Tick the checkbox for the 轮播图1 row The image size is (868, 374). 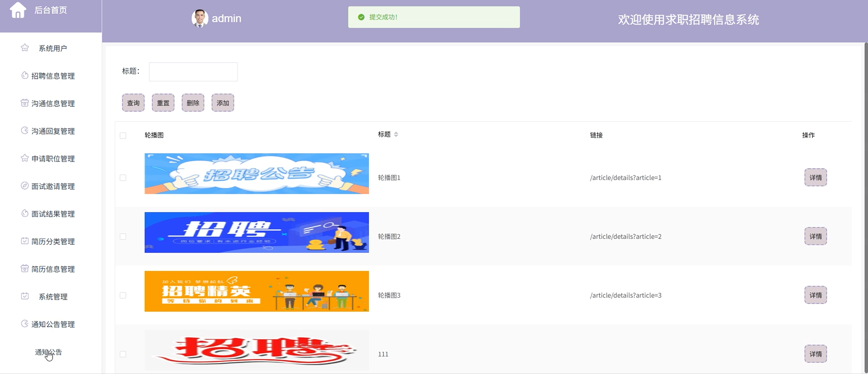coord(123,178)
